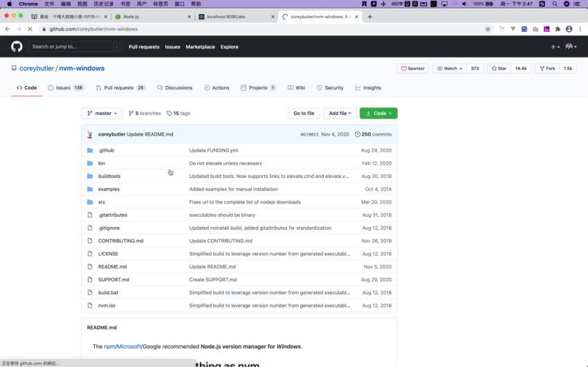Viewport: 588px width, 367px height.
Task: Open the .github folder icon
Action: click(x=90, y=150)
